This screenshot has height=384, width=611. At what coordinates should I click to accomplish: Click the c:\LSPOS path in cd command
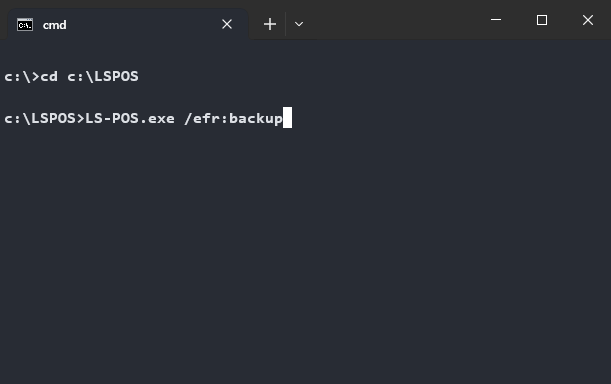point(103,76)
